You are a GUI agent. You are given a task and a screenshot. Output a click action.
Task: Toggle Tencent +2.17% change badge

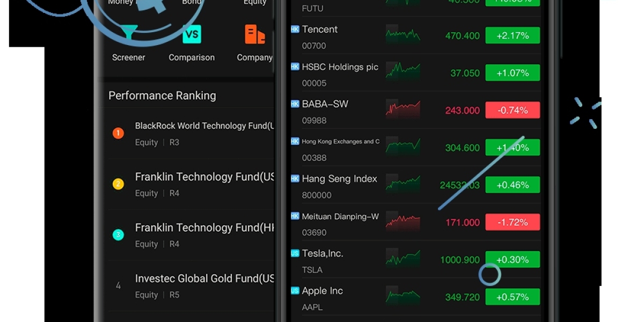click(513, 35)
